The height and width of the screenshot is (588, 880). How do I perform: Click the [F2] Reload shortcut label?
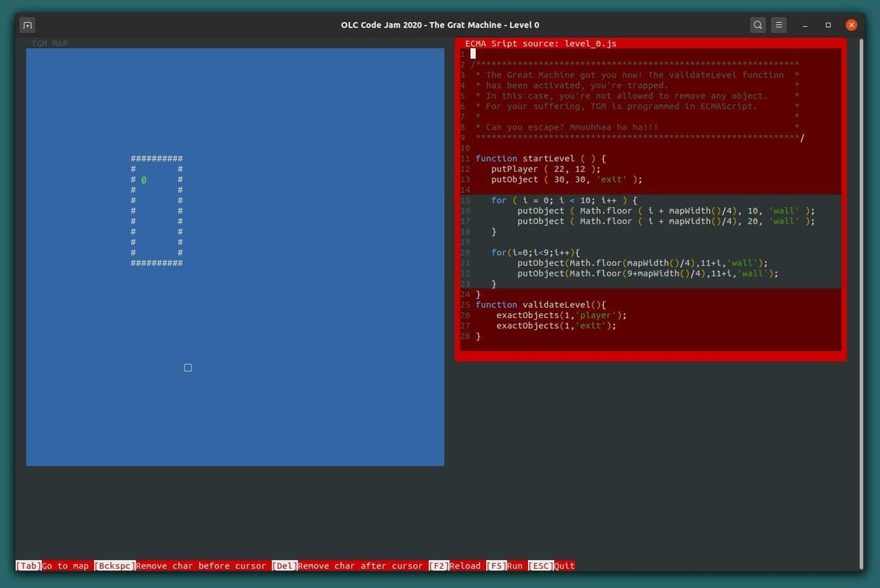(454, 566)
